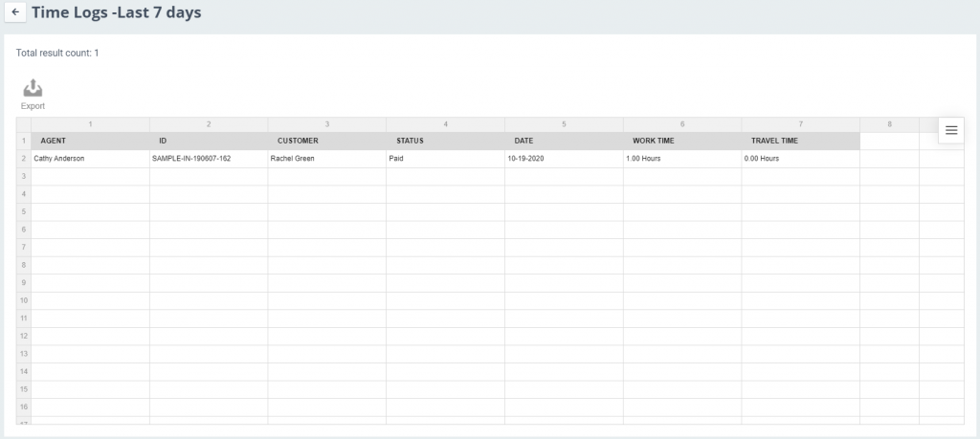This screenshot has height=439, width=980.
Task: Select the STATUS header cell
Action: pyautogui.click(x=446, y=142)
